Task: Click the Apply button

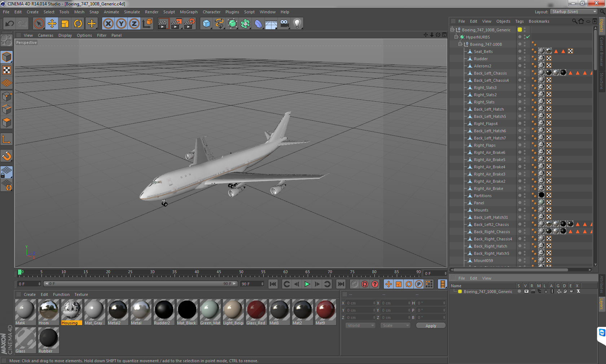Action: click(431, 325)
